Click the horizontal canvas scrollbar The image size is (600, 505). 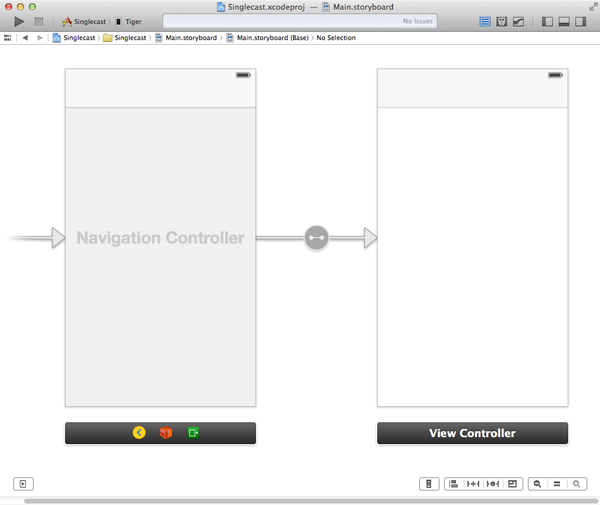311,501
